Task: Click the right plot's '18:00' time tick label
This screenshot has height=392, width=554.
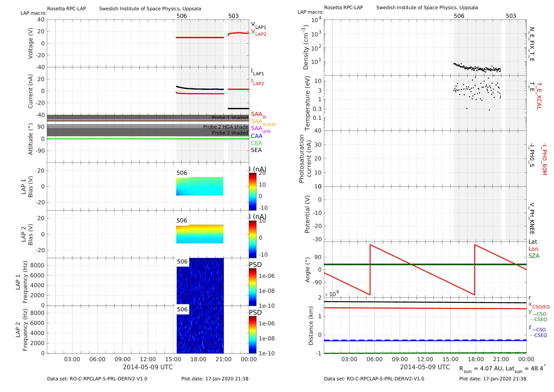Action: coord(476,359)
